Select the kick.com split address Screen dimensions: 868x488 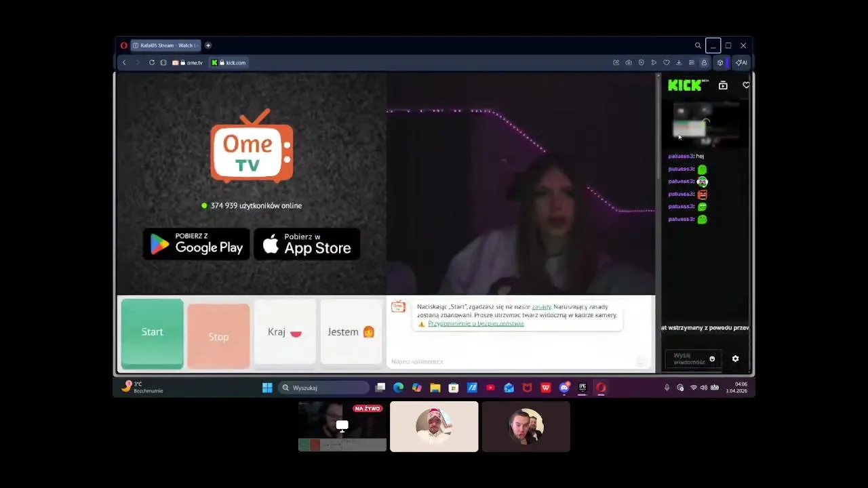click(229, 62)
